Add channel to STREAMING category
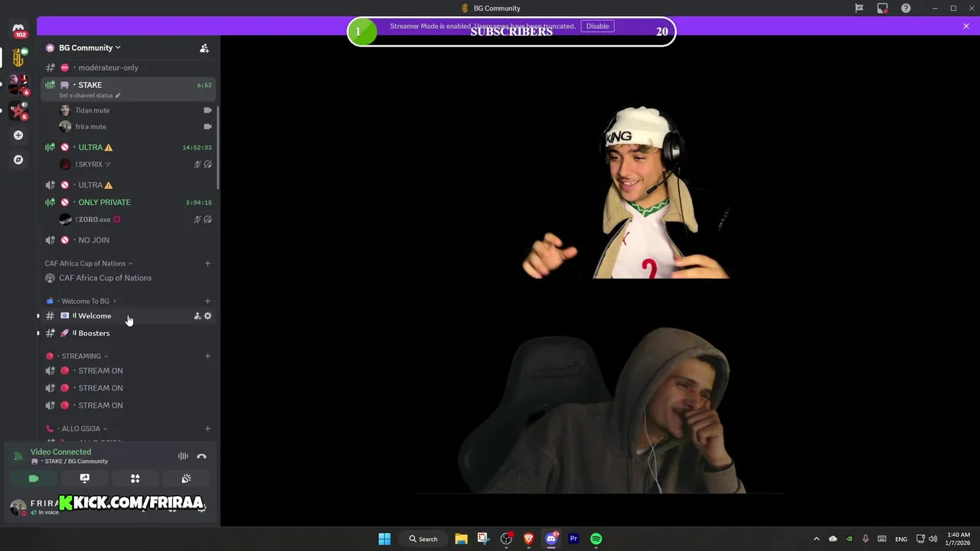980x551 pixels. click(207, 356)
